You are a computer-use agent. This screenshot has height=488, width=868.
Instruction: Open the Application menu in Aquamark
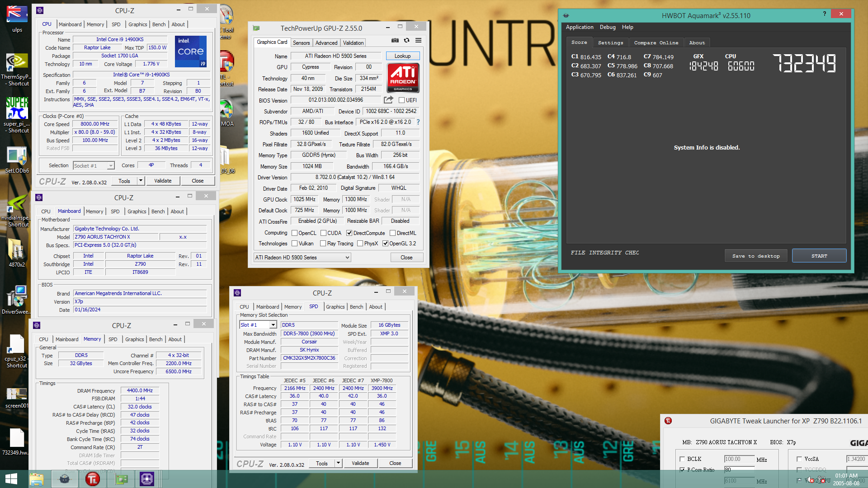tap(580, 27)
